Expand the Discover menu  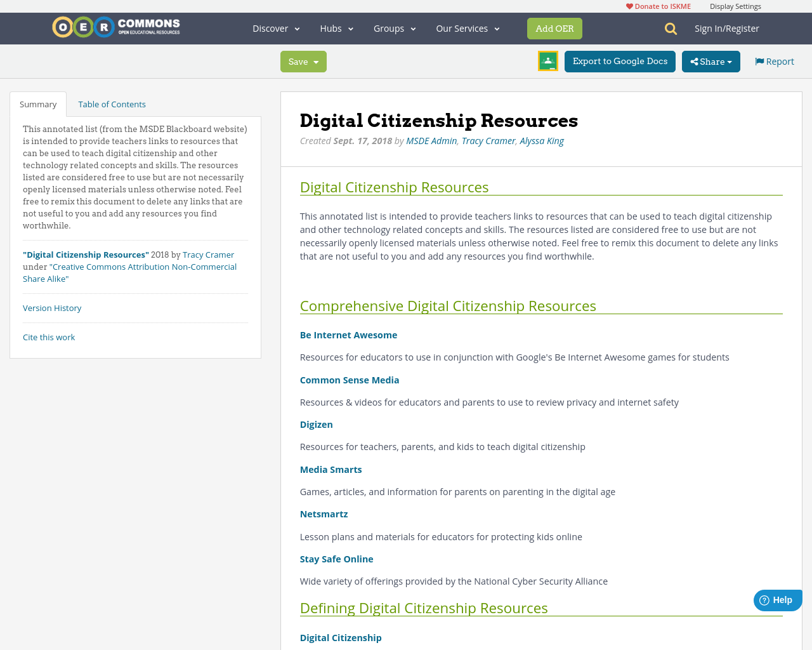276,29
